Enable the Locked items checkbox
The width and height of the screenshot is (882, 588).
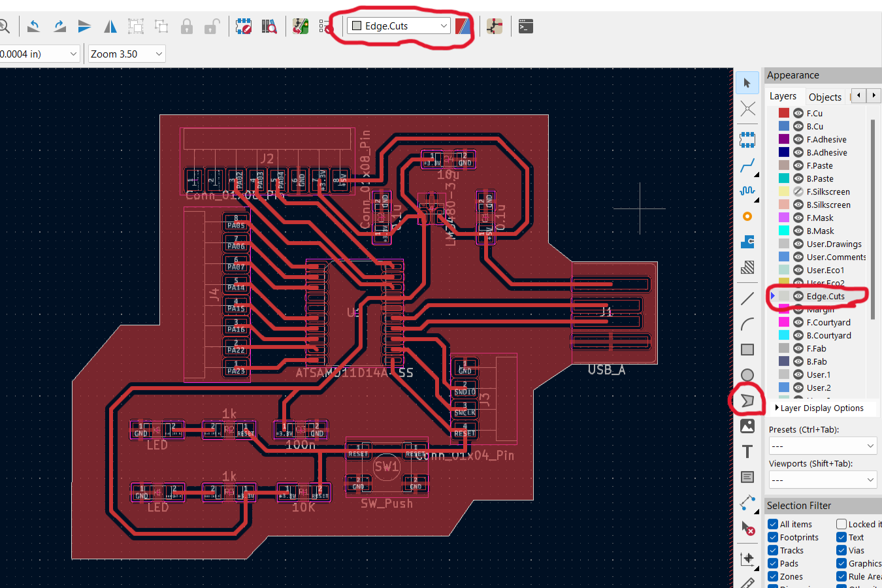point(841,524)
